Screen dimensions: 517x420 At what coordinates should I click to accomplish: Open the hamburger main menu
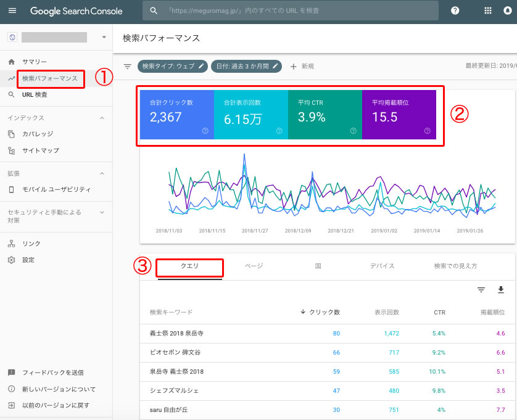point(12,11)
